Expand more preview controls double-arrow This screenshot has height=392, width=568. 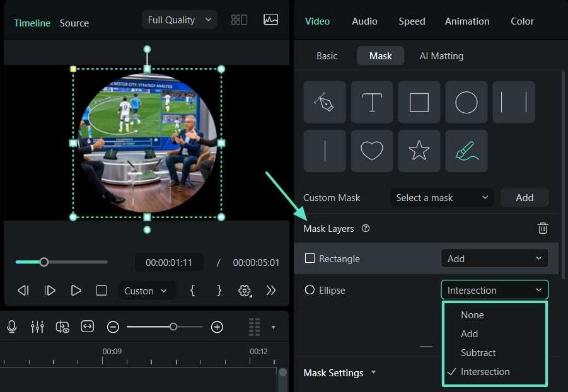pyautogui.click(x=271, y=291)
